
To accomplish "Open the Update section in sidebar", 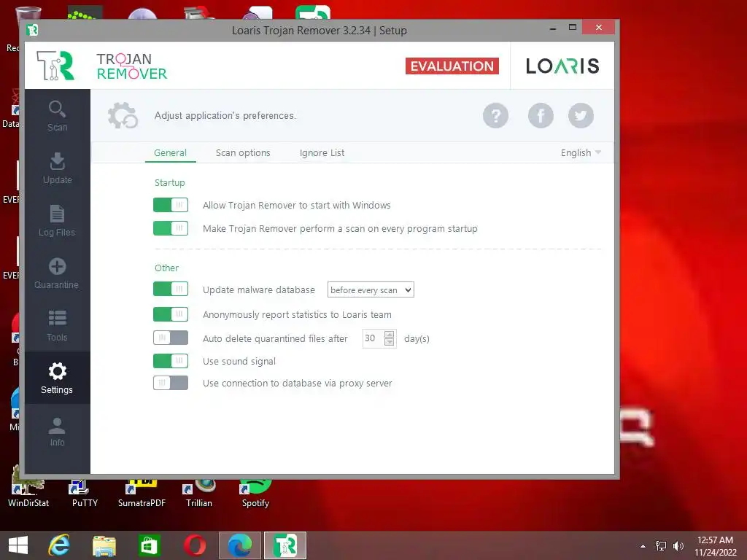I will 57,168.
